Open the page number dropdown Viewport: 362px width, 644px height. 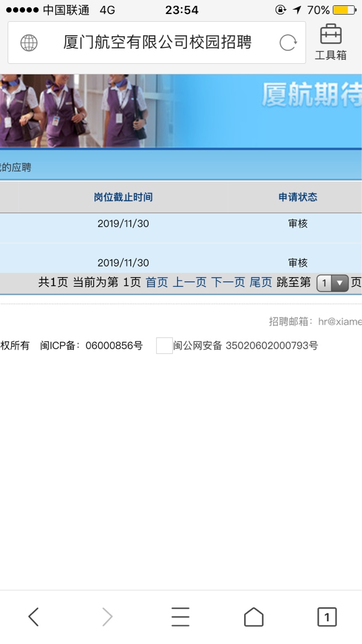pyautogui.click(x=332, y=283)
